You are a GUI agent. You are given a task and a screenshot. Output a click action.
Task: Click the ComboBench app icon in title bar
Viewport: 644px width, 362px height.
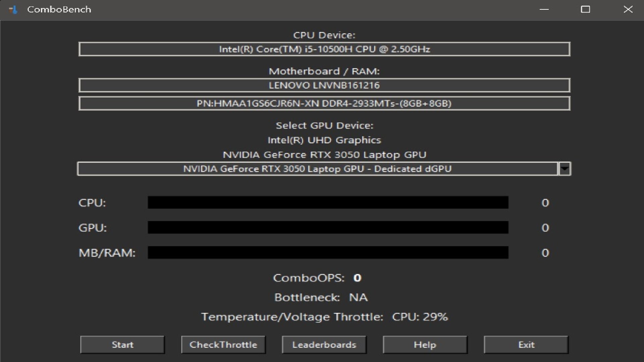click(x=13, y=9)
